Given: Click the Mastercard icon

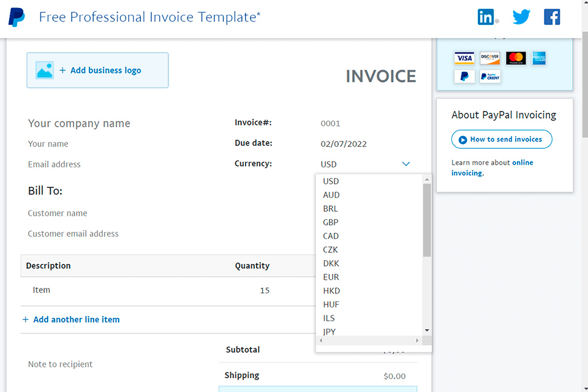Looking at the screenshot, I should pos(516,58).
